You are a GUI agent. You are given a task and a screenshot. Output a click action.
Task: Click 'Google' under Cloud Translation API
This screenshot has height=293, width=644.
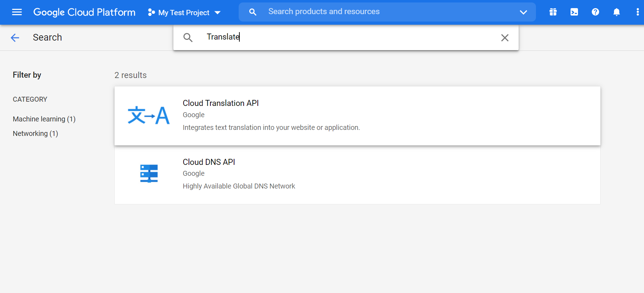point(193,115)
